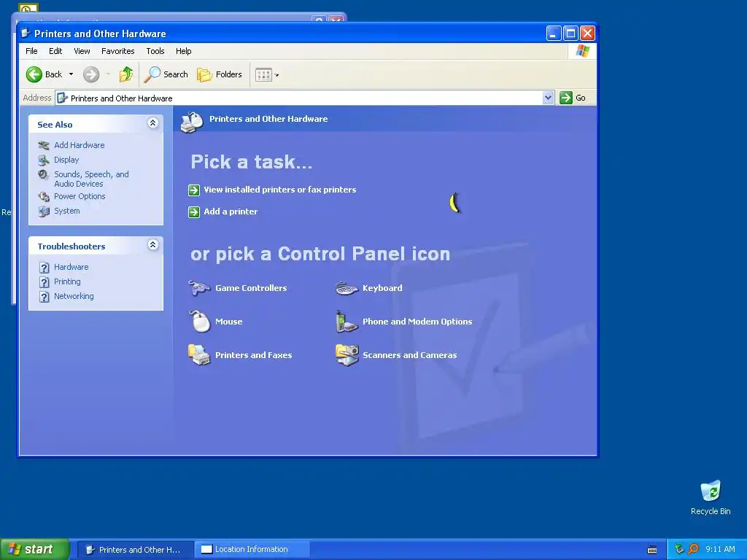Click the Troubleshooters panel header text
The image size is (747, 560).
(x=71, y=246)
